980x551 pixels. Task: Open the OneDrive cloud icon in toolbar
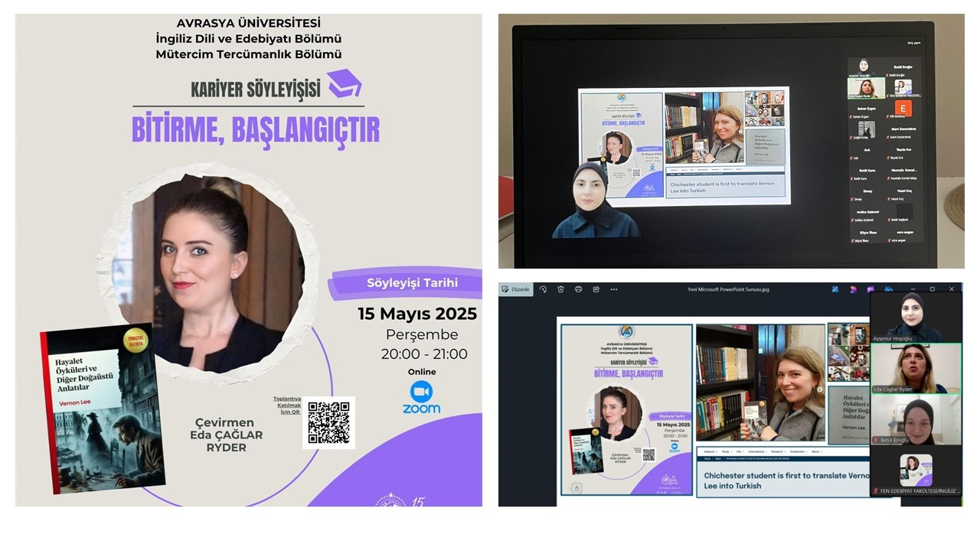tap(887, 289)
